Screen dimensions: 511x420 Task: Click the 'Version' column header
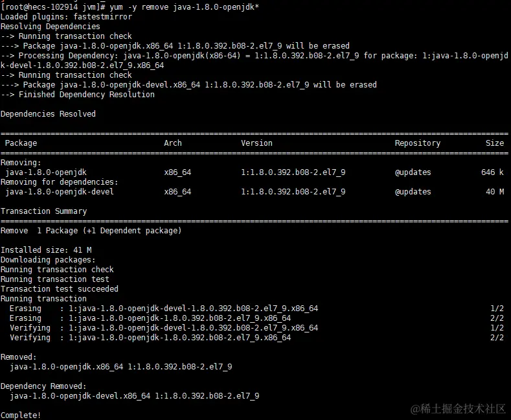256,143
